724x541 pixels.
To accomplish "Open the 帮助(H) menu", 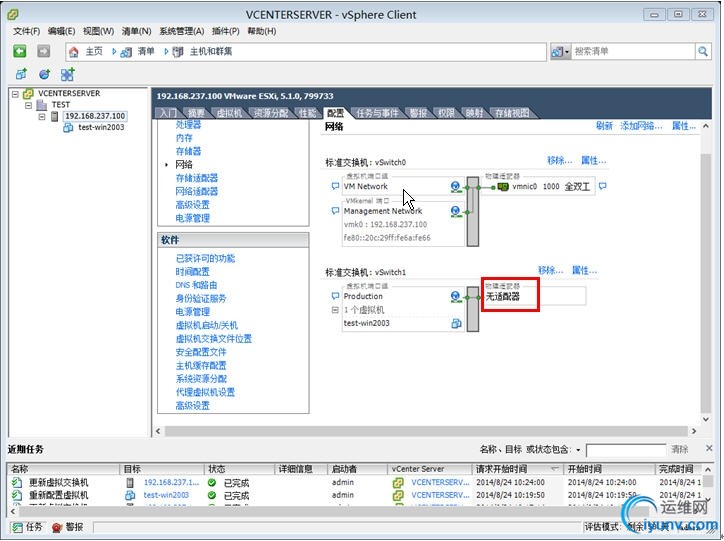I will [262, 31].
